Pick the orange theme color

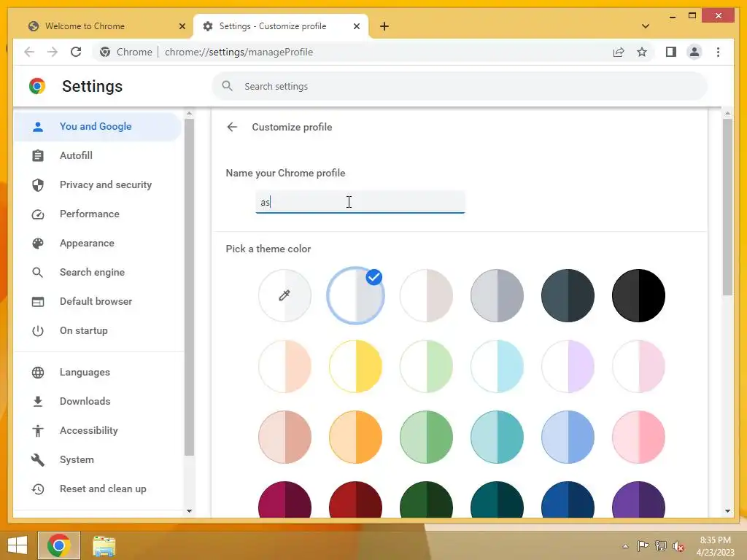click(355, 437)
